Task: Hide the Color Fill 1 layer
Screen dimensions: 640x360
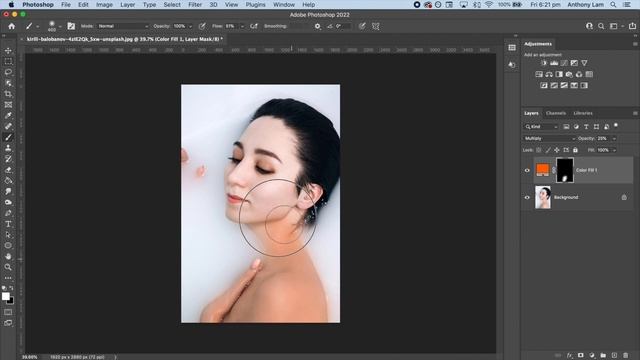Action: (527, 170)
